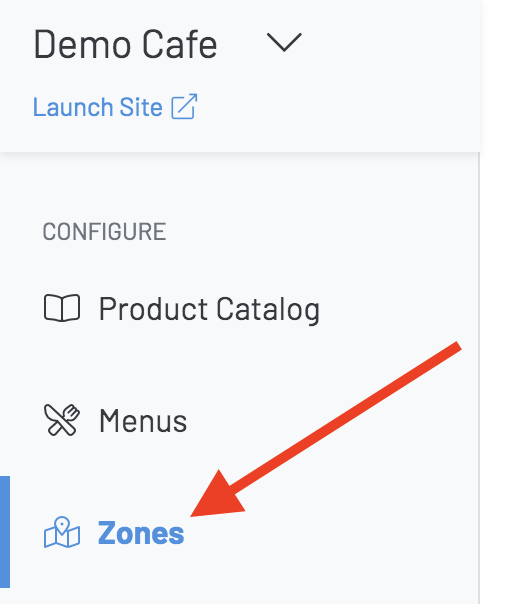The width and height of the screenshot is (518, 604).
Task: Click the word Launch in the header link
Action: tap(73, 107)
